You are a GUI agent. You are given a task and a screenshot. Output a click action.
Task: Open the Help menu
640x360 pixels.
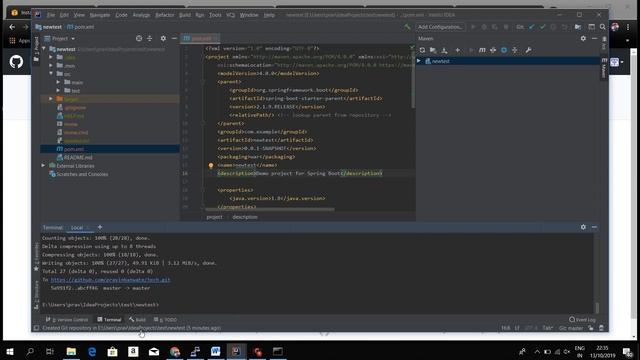(x=269, y=15)
